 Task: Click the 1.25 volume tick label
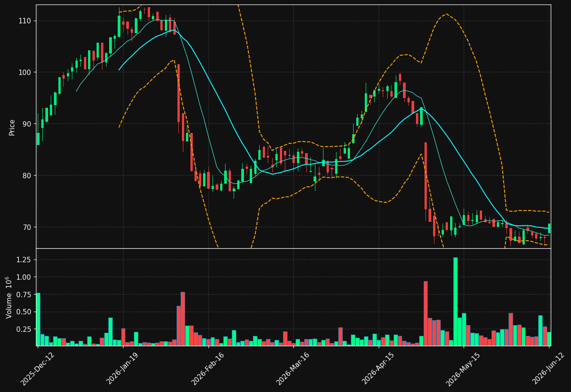pyautogui.click(x=23, y=260)
